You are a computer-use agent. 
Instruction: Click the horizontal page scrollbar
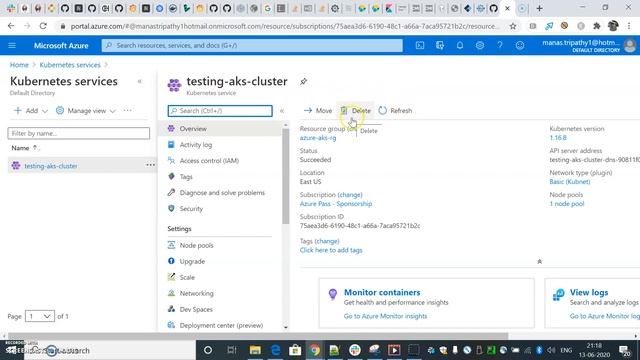tap(257, 336)
